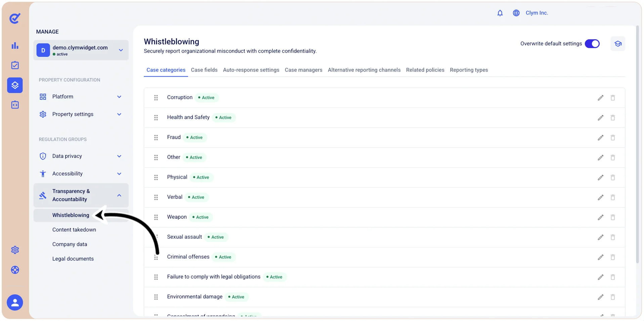Edit the Corruption category
Image resolution: width=644 pixels, height=321 pixels.
(x=600, y=98)
